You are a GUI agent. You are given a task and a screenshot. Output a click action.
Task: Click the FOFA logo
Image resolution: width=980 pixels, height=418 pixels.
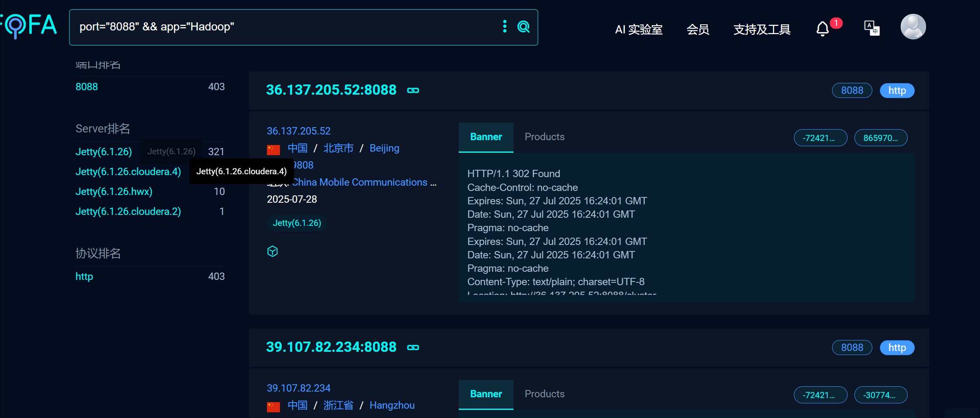[28, 26]
